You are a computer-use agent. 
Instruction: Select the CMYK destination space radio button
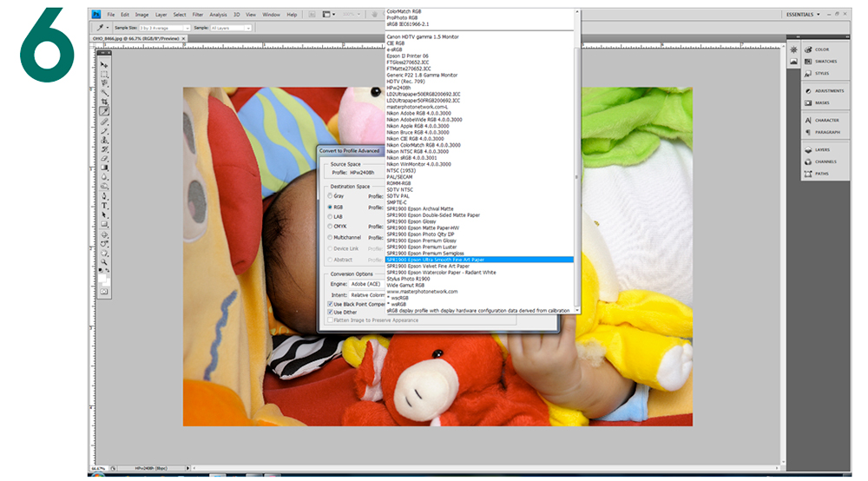[x=330, y=225]
